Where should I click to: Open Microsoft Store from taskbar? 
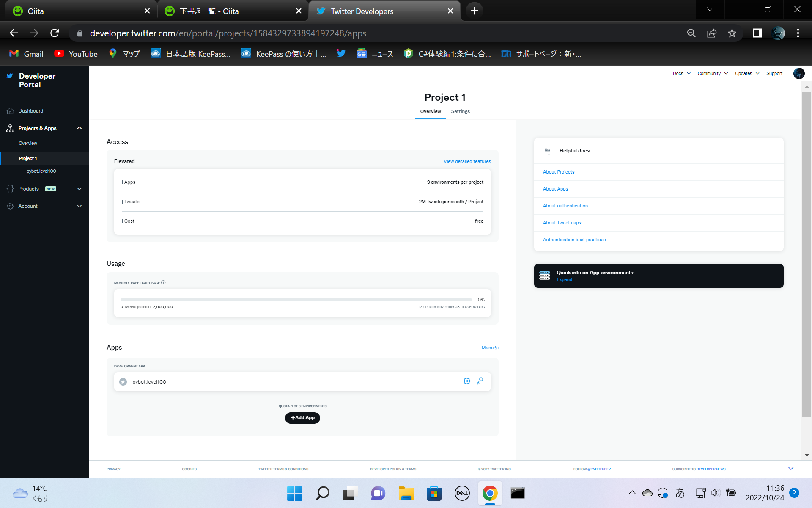tap(434, 493)
